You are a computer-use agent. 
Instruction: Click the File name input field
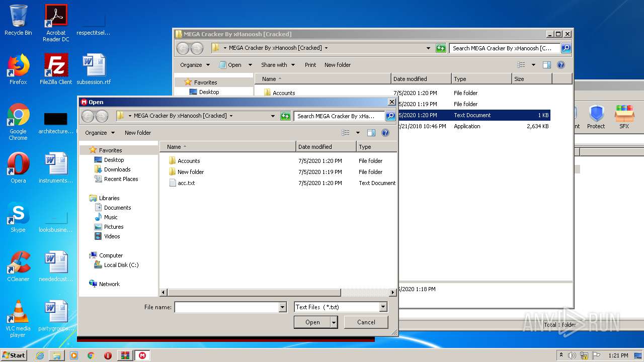pos(226,307)
